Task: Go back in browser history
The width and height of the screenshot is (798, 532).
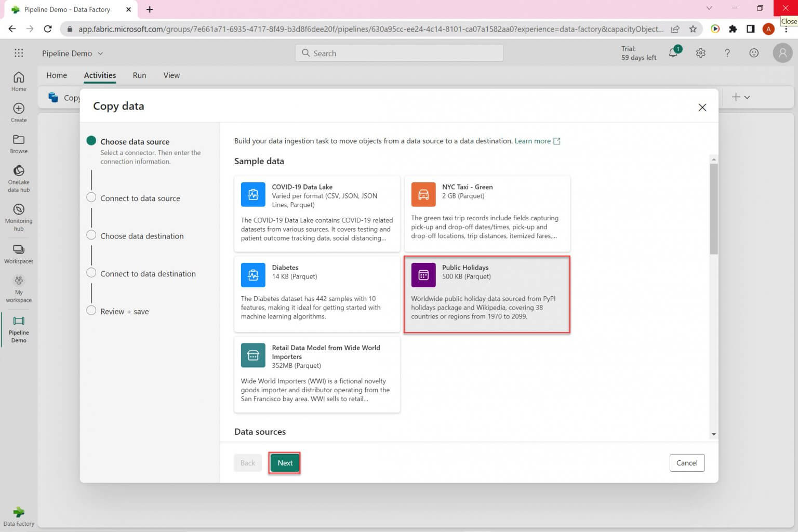Action: click(12, 29)
